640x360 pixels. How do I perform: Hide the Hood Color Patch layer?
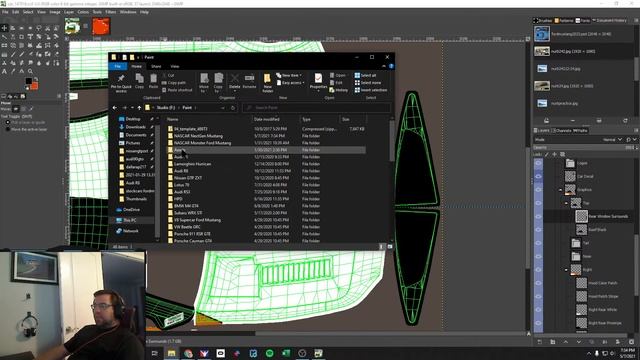point(538,283)
